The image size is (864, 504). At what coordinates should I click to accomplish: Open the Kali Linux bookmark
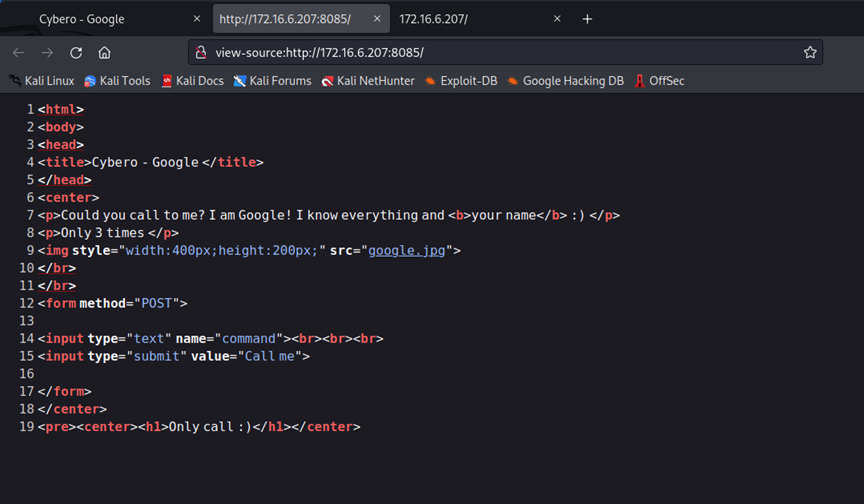tap(42, 81)
